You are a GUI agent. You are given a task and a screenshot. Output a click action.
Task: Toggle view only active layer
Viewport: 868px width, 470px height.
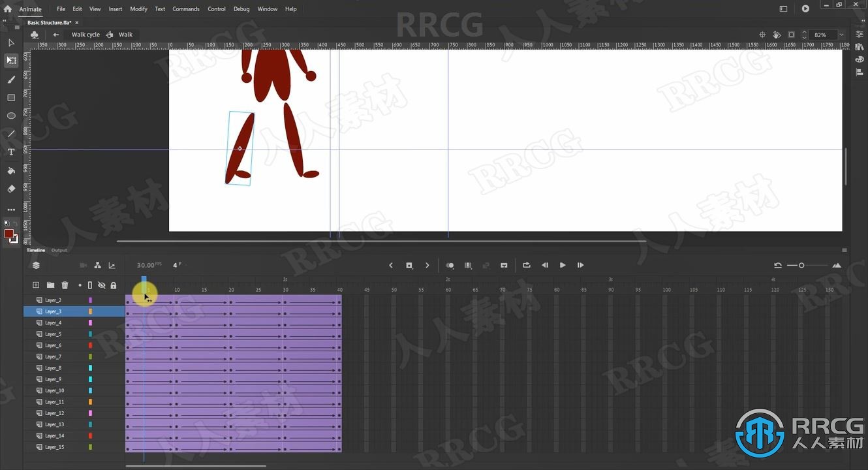coord(36,265)
